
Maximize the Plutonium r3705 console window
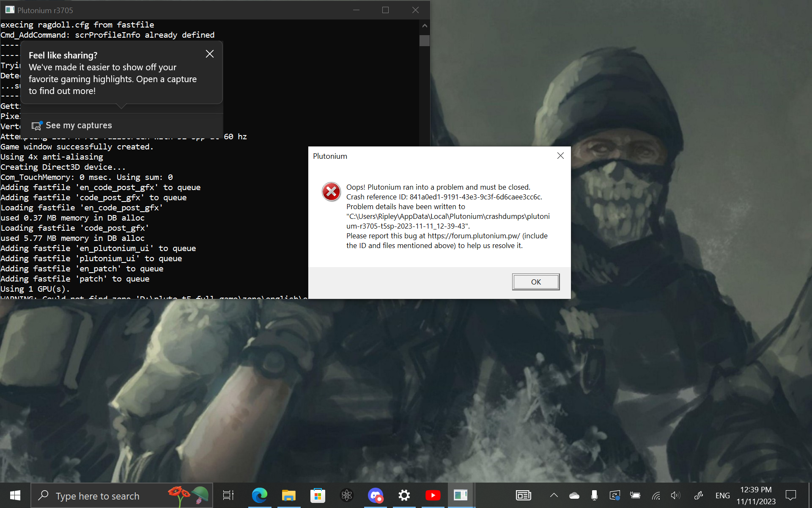(x=385, y=10)
